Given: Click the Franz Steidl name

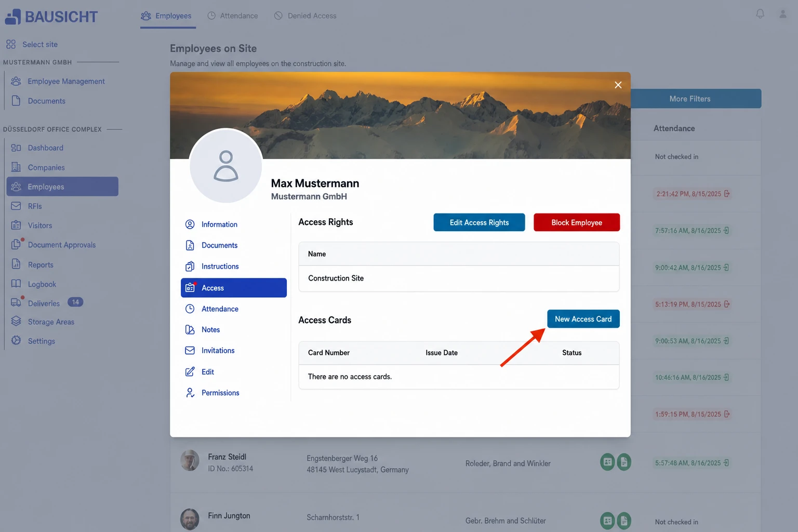Looking at the screenshot, I should click(x=227, y=457).
